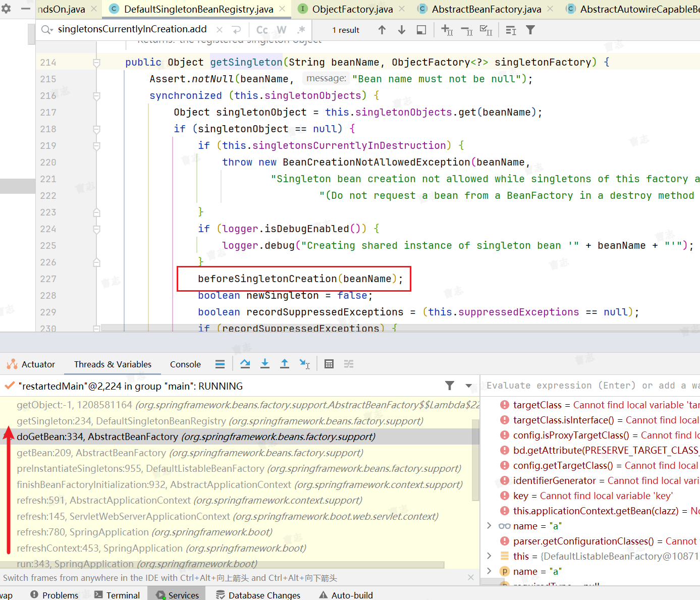Click the new line arrow in search

tap(237, 30)
